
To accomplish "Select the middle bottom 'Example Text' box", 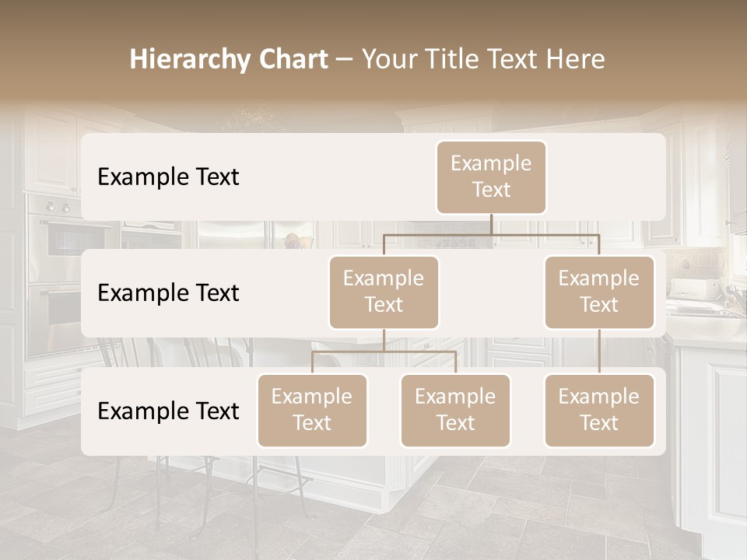I will (455, 411).
